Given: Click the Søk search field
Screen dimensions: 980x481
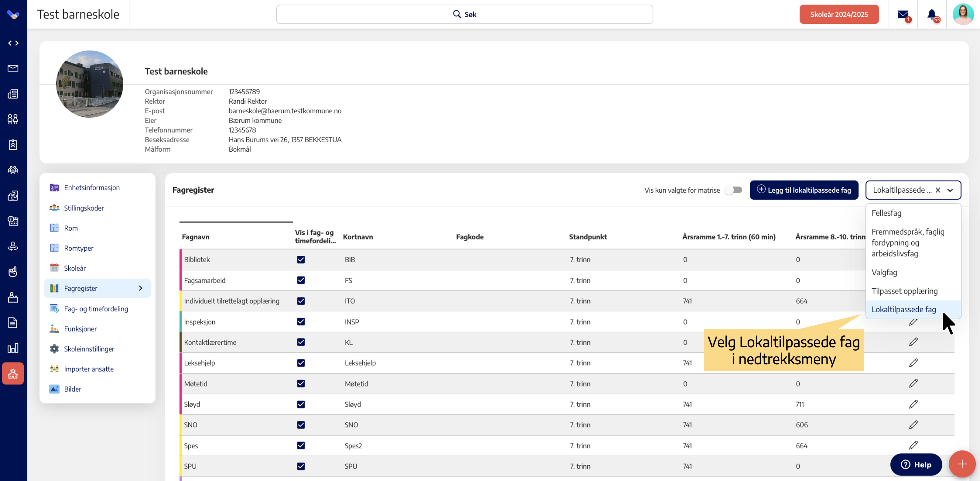Looking at the screenshot, I should click(464, 15).
